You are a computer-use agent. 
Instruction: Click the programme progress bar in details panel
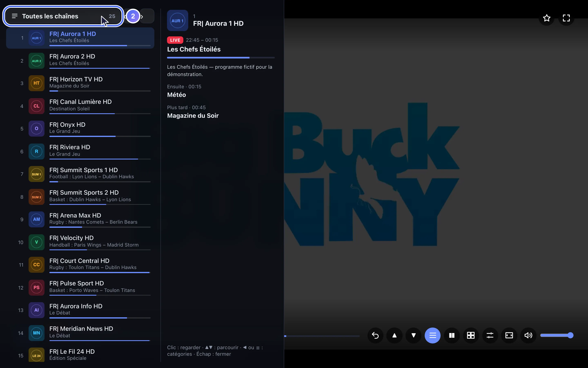coord(221,58)
